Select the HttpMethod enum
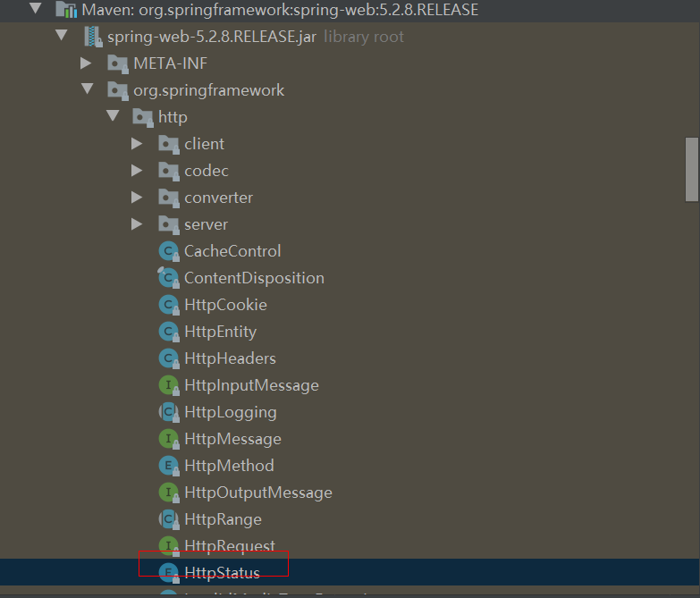The height and width of the screenshot is (598, 700). (x=230, y=466)
